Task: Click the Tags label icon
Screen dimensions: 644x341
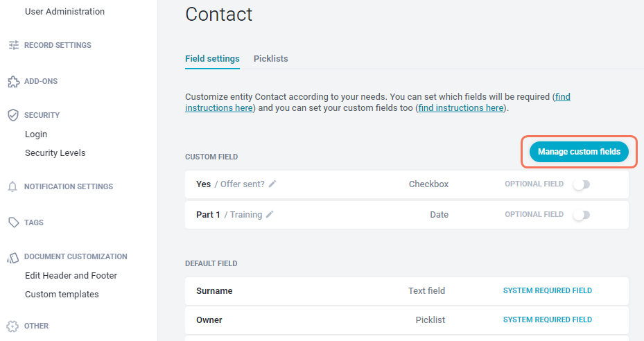Action: (x=14, y=222)
